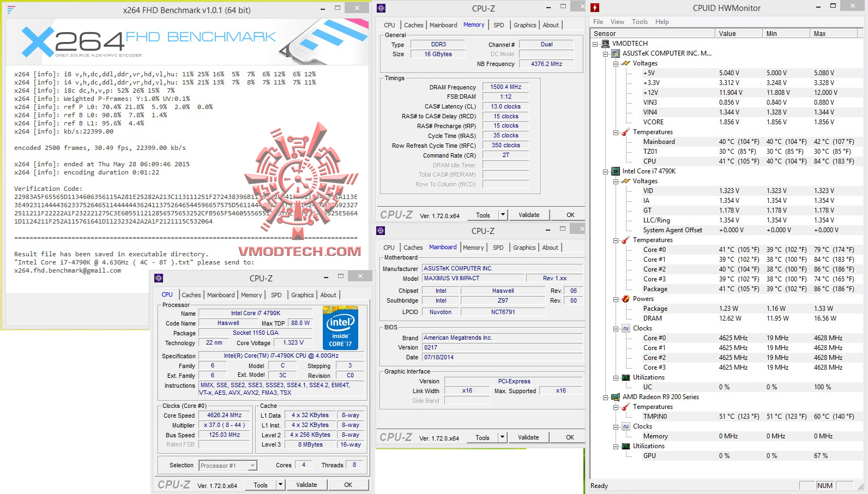Click the Temperatures thermometer icon under ASUSTeK

tap(626, 132)
